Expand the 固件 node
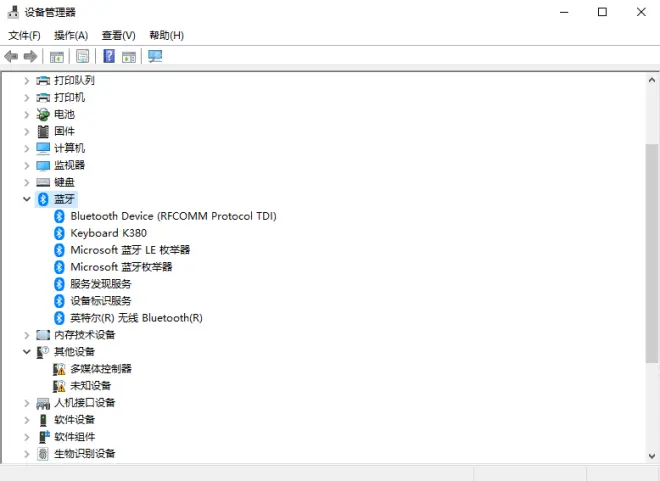 click(x=27, y=131)
